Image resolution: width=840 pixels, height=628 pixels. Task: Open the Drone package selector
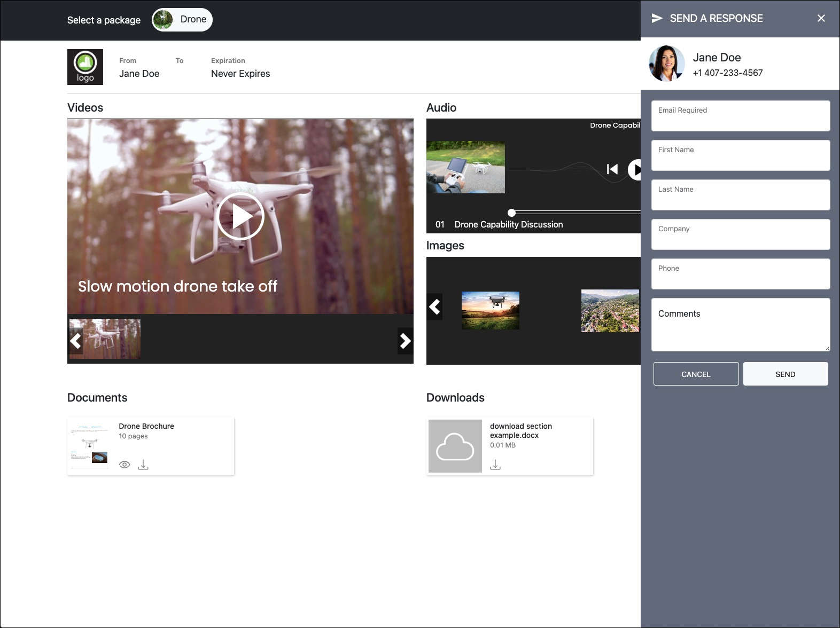coord(182,20)
